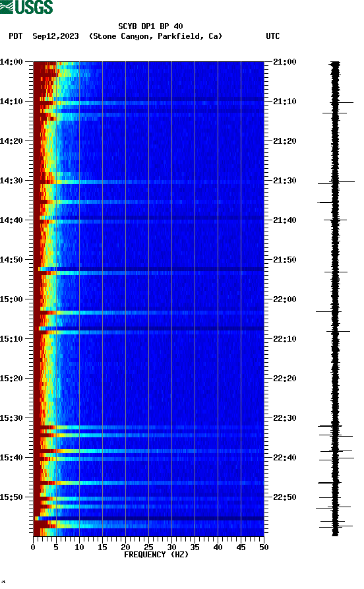The width and height of the screenshot is (364, 589).
Task: Click the date 'Sep12,2023'
Action: tap(55, 36)
